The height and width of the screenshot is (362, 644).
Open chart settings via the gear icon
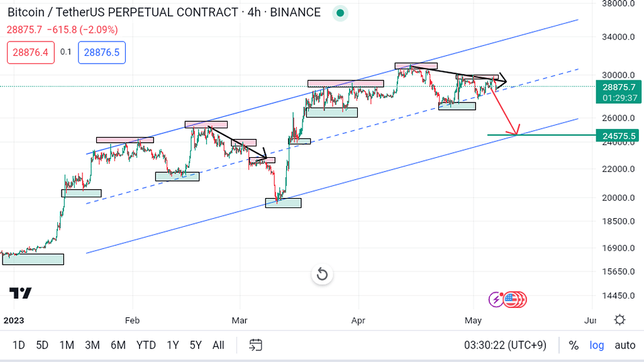pos(619,321)
